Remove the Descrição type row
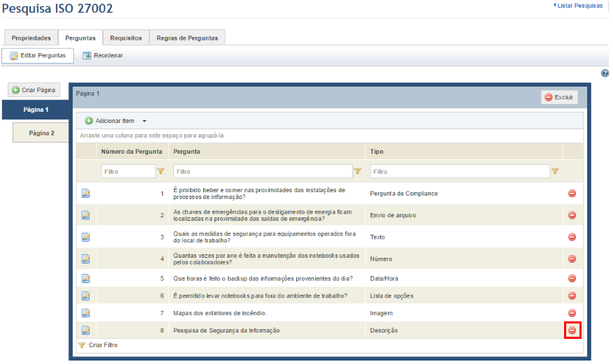The width and height of the screenshot is (613, 364). point(572,330)
